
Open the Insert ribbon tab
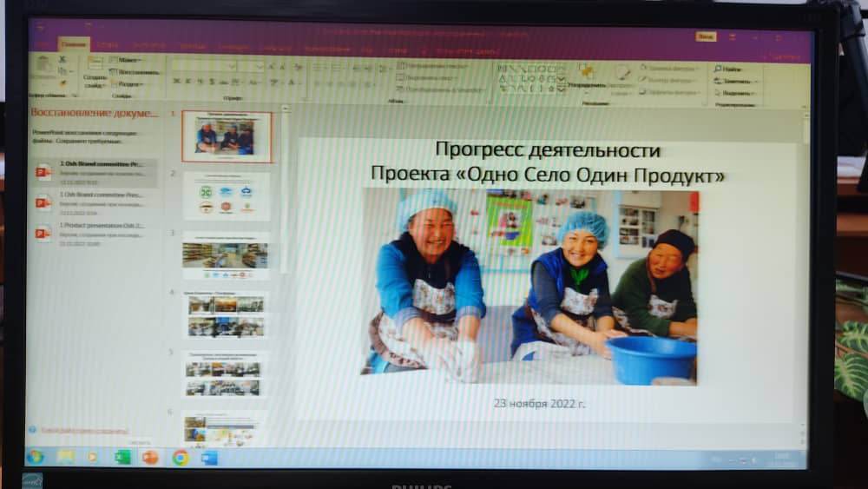[x=108, y=43]
